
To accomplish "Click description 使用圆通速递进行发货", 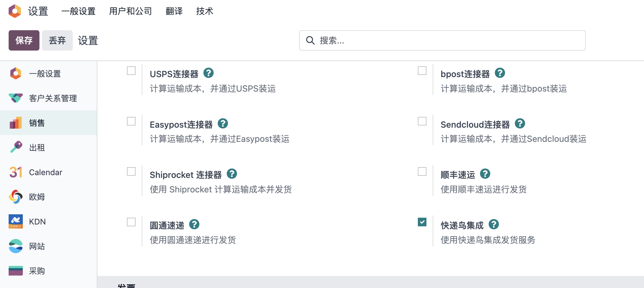I will click(x=193, y=240).
